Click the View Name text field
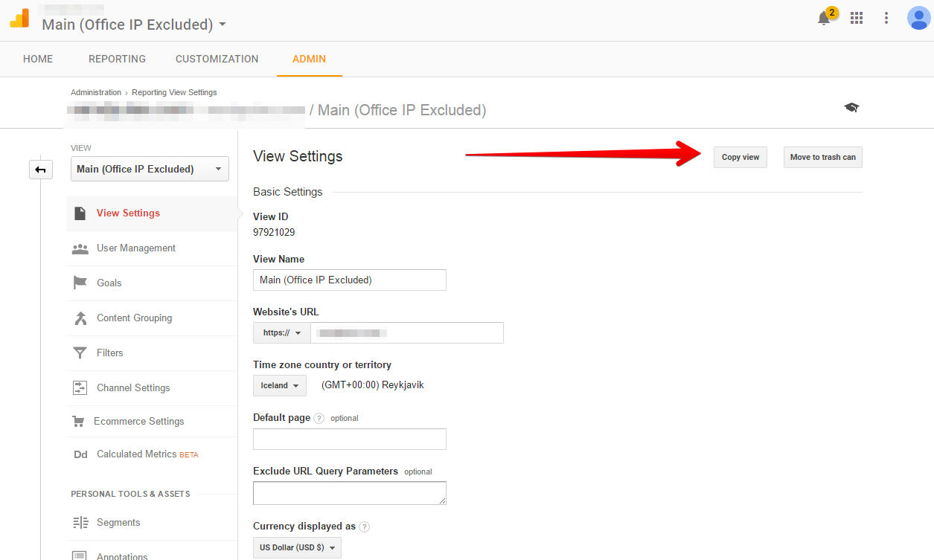Image resolution: width=934 pixels, height=560 pixels. point(349,280)
